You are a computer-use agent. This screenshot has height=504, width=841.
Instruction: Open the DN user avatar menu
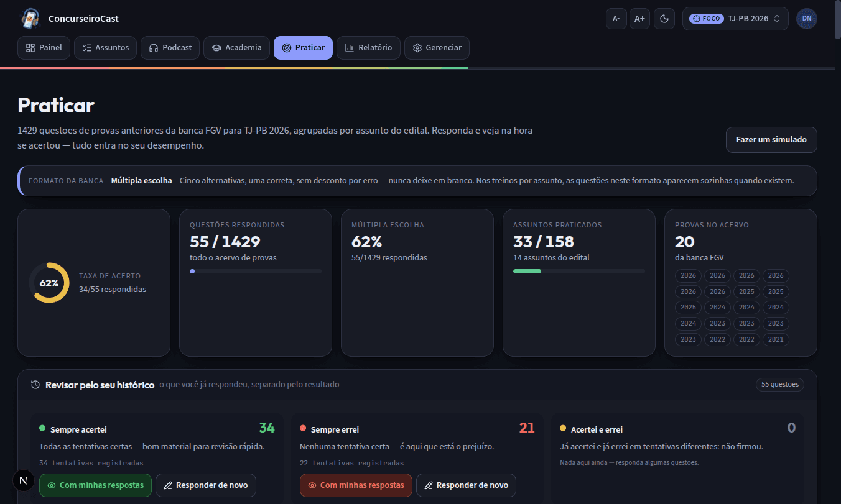(x=807, y=19)
